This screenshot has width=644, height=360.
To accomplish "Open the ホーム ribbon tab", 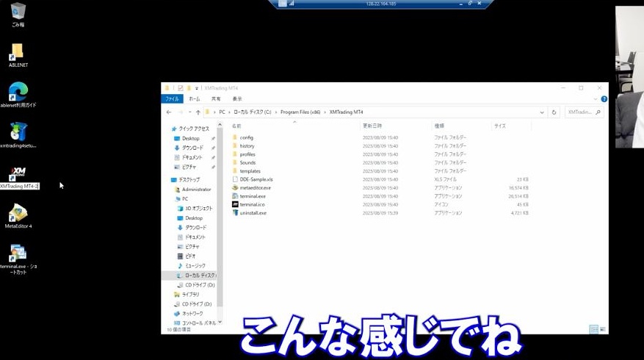I will coord(195,99).
